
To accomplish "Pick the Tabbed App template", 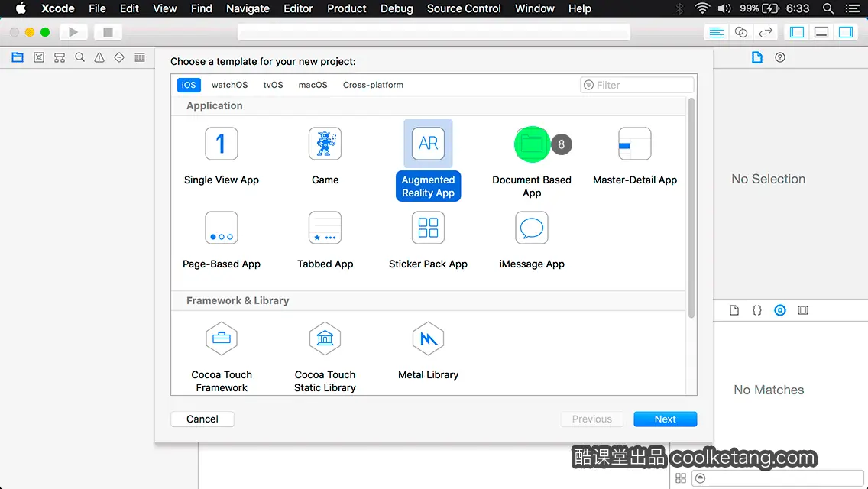I will (x=325, y=241).
